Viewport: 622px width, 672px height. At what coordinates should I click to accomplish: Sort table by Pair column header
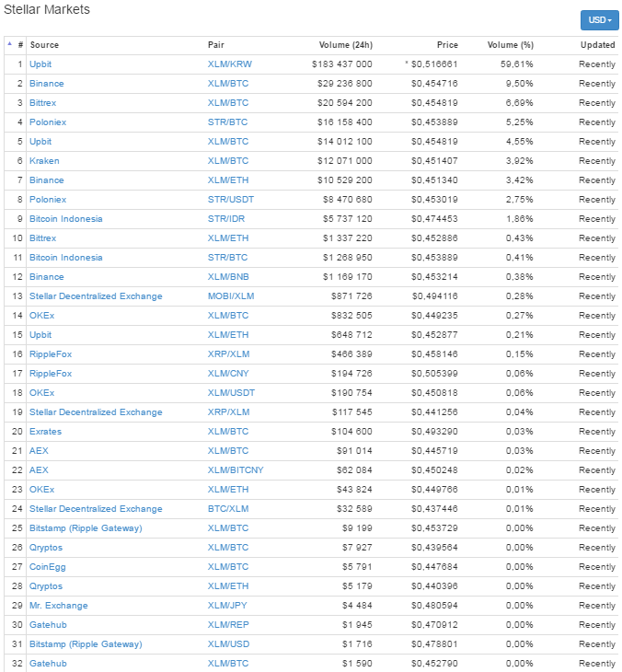tap(216, 45)
